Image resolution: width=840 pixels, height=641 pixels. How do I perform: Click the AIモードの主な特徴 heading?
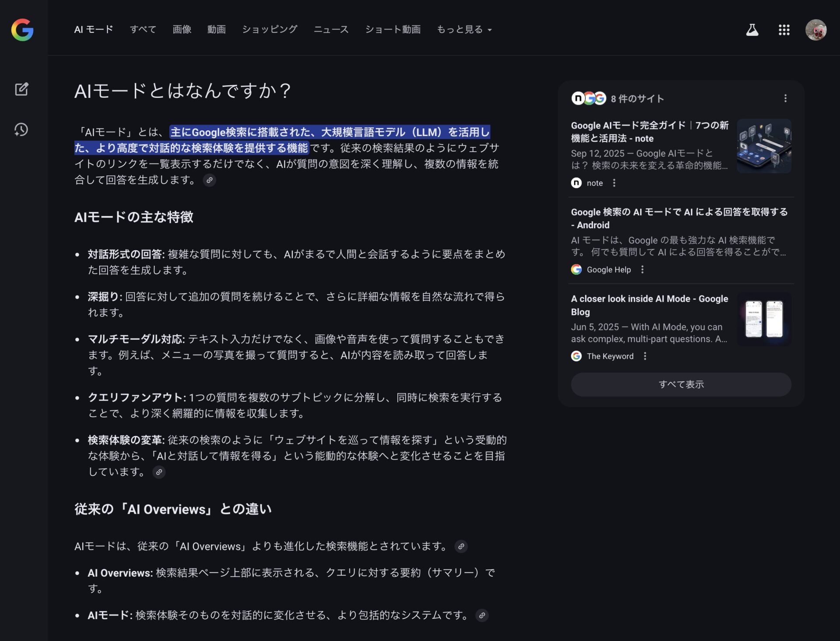pos(134,217)
